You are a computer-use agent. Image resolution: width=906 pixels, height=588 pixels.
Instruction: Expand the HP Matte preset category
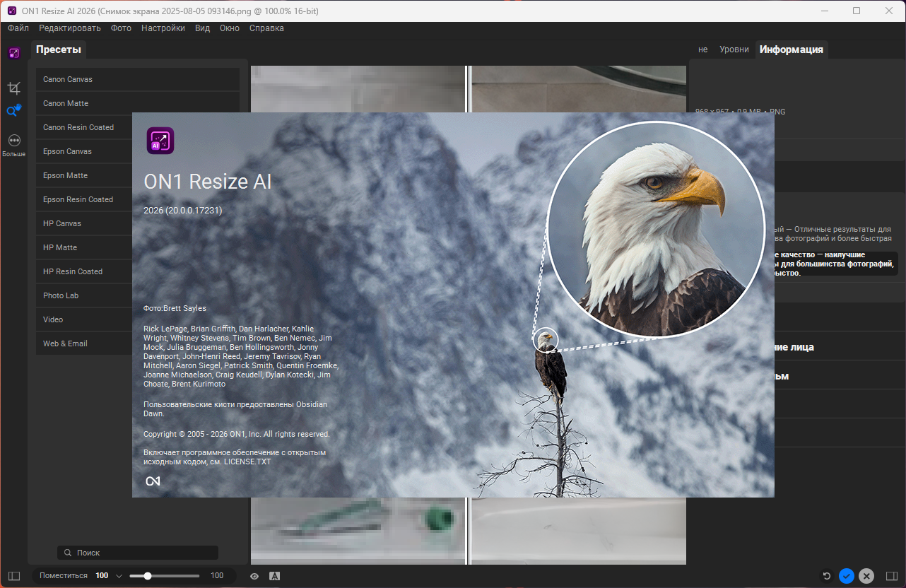click(x=84, y=247)
